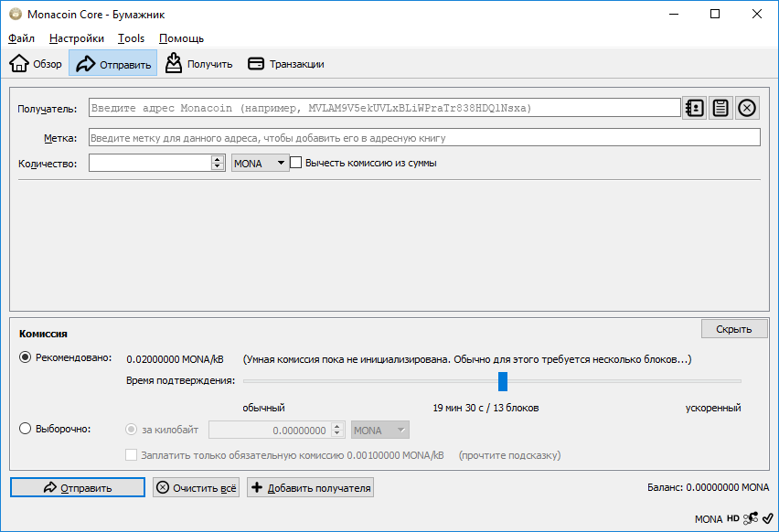Screen dimensions: 779x532
Task: Click the Метка label input field
Action: pyautogui.click(x=424, y=138)
